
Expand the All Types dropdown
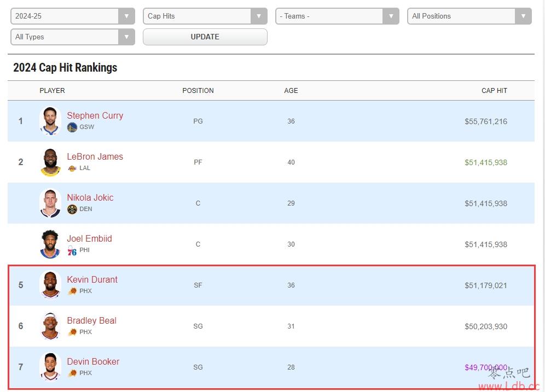(73, 37)
